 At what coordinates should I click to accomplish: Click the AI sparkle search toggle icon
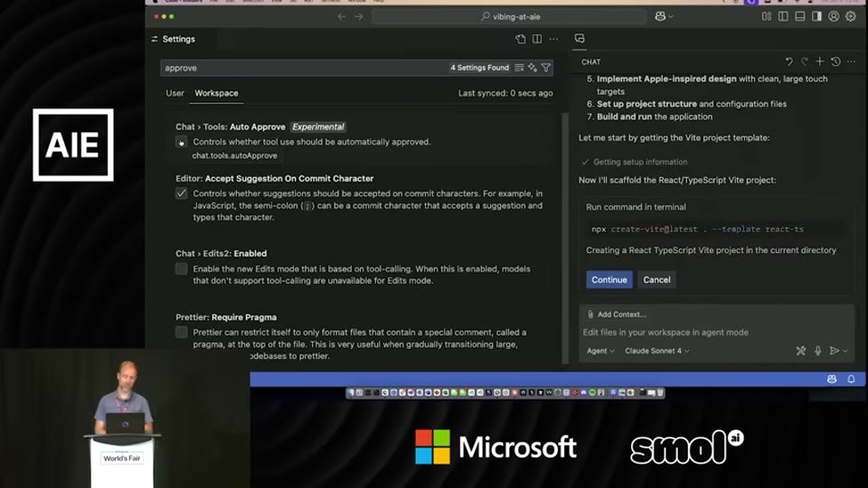click(533, 68)
